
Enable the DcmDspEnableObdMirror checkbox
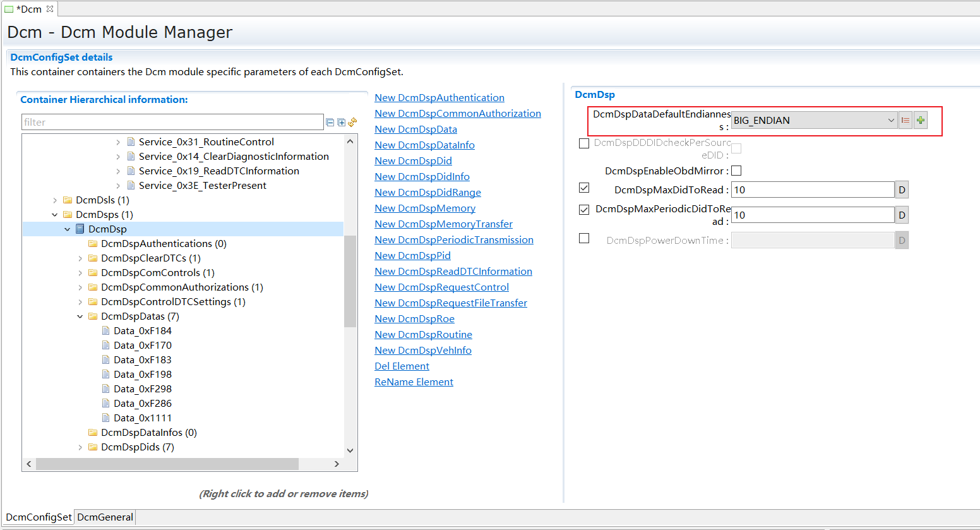[736, 171]
